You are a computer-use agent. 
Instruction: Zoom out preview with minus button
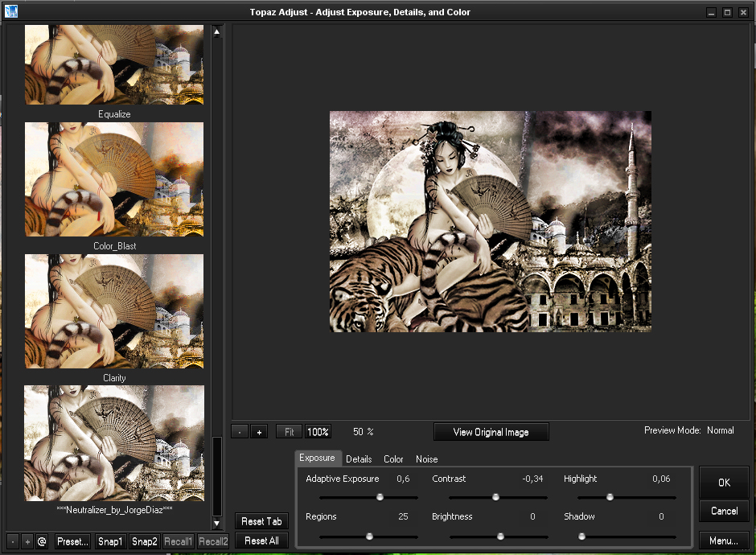[240, 432]
